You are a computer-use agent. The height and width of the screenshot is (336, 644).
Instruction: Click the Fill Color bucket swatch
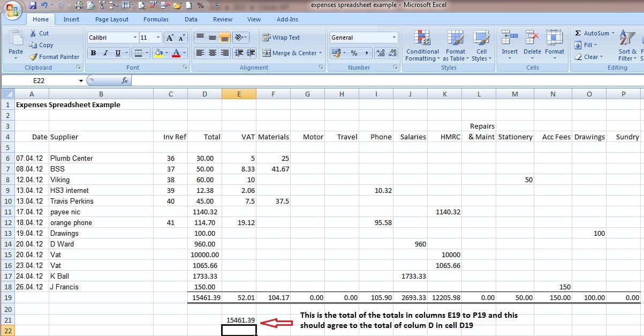point(158,53)
